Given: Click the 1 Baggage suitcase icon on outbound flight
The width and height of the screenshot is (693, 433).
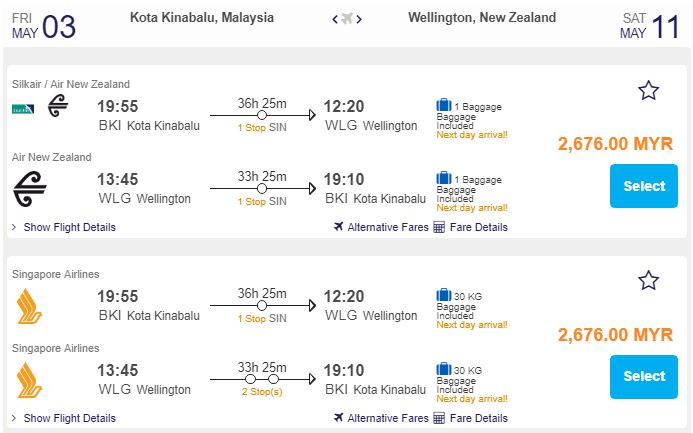Looking at the screenshot, I should [x=444, y=105].
